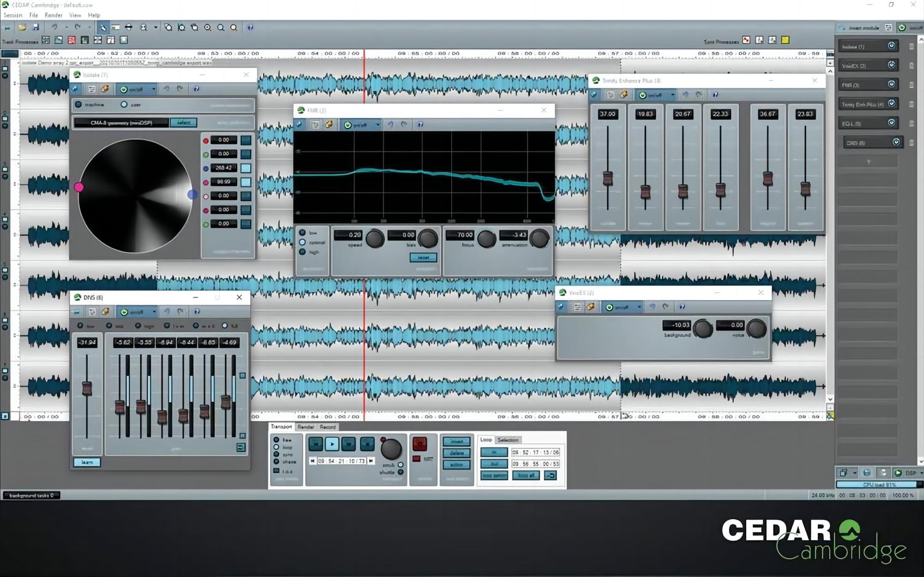The image size is (924, 577).
Task: Click help icon in Trinity Enhance Plus window
Action: point(715,95)
